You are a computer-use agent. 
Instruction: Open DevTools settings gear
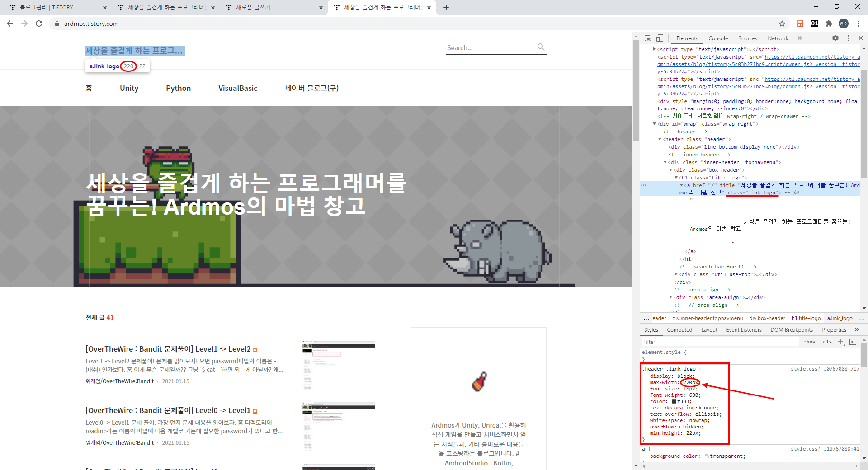(x=835, y=38)
